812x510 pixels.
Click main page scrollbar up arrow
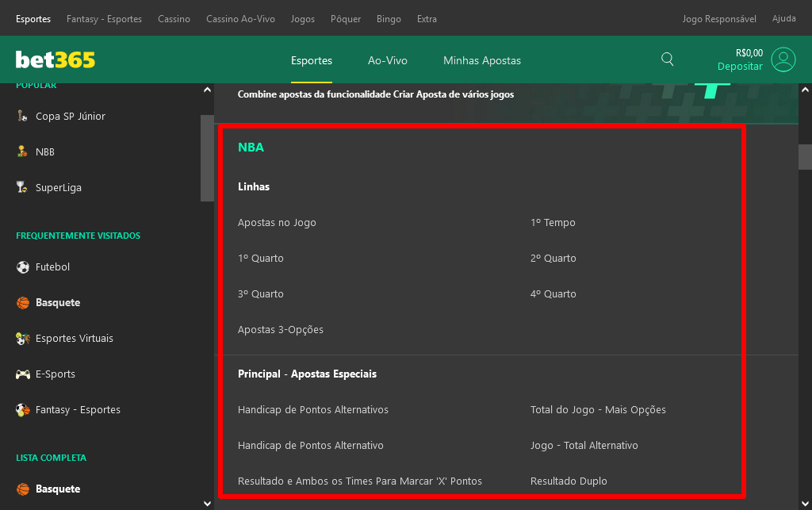pyautogui.click(x=806, y=90)
